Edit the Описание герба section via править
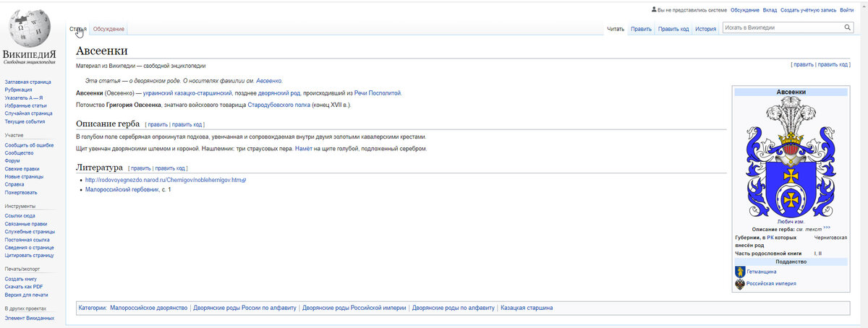Image resolution: width=868 pixels, height=328 pixels. pos(157,124)
